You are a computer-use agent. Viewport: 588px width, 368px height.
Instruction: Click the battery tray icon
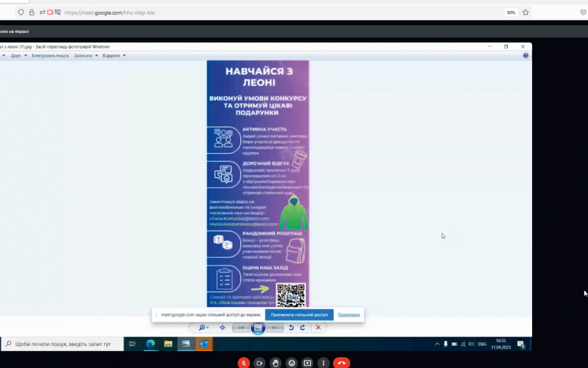click(x=454, y=344)
